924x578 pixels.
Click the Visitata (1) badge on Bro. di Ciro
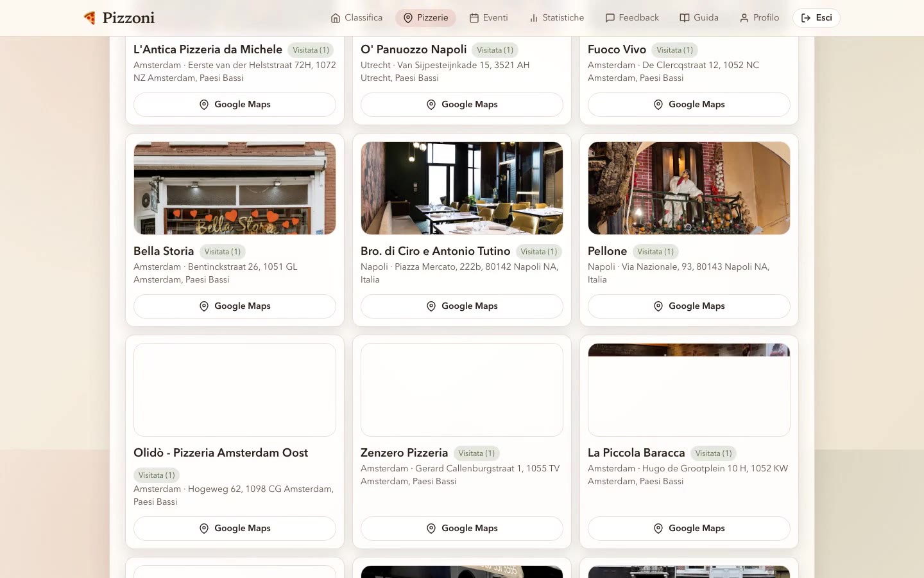[x=539, y=252]
